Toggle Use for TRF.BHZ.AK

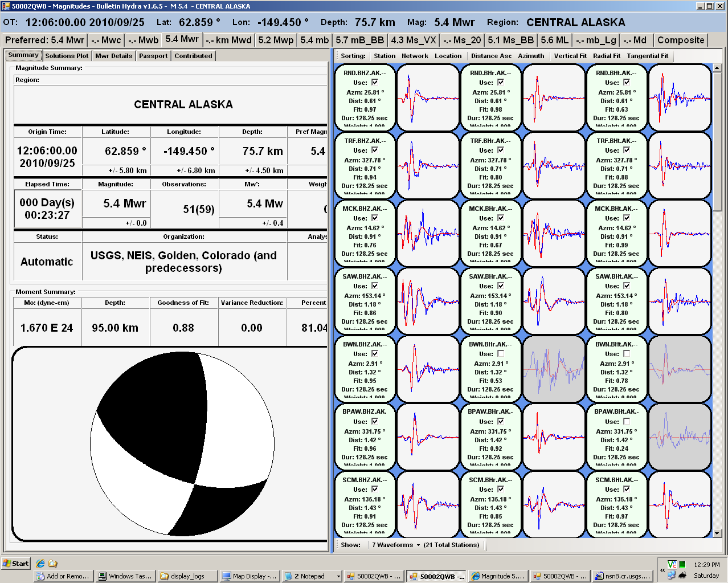375,150
